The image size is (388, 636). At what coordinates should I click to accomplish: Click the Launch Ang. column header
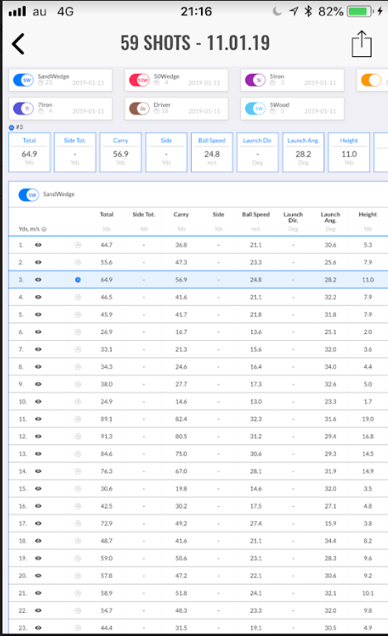click(x=330, y=217)
